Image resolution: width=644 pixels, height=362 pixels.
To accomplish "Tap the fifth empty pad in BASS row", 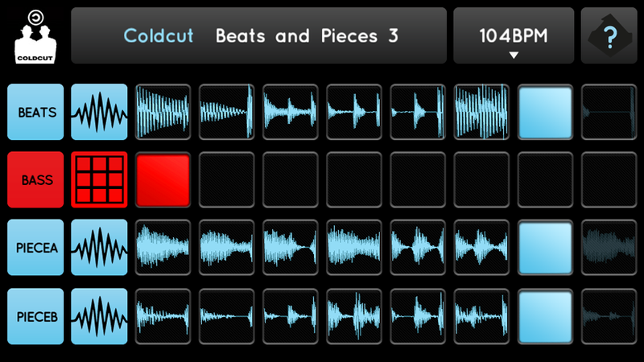I will 418,179.
